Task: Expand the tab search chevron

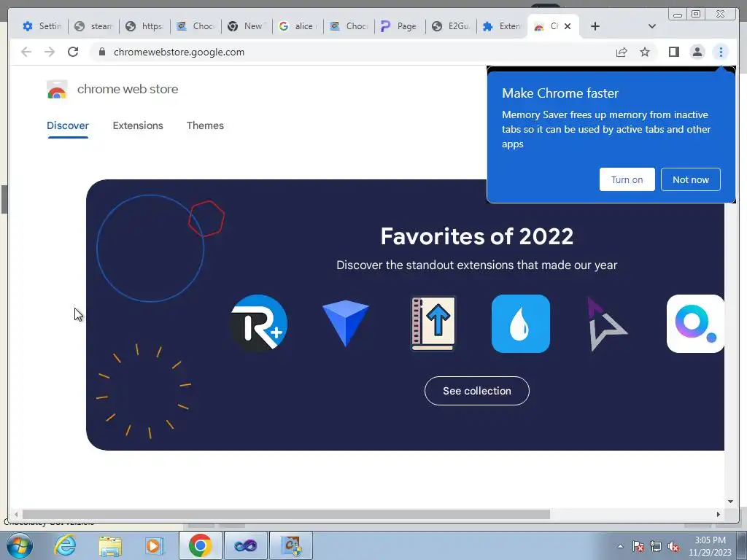Action: [x=652, y=26]
